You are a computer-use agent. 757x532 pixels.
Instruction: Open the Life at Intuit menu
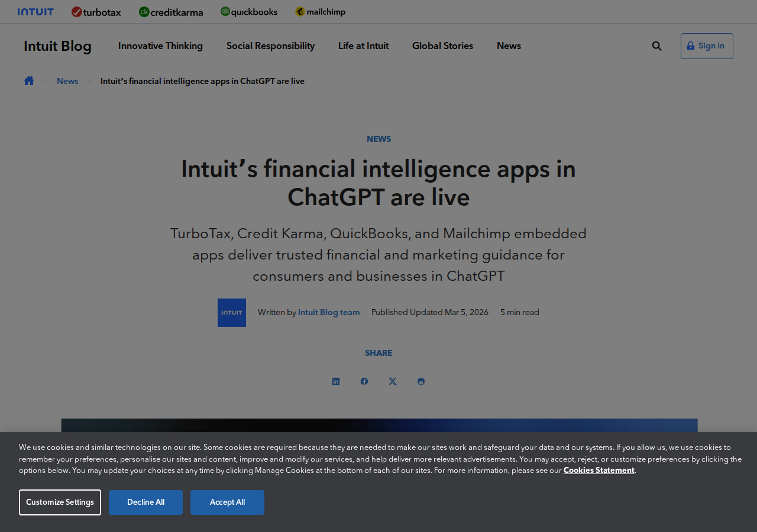363,46
